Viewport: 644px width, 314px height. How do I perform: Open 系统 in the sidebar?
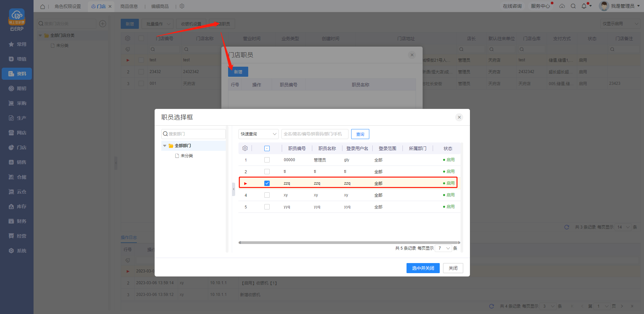(17, 251)
